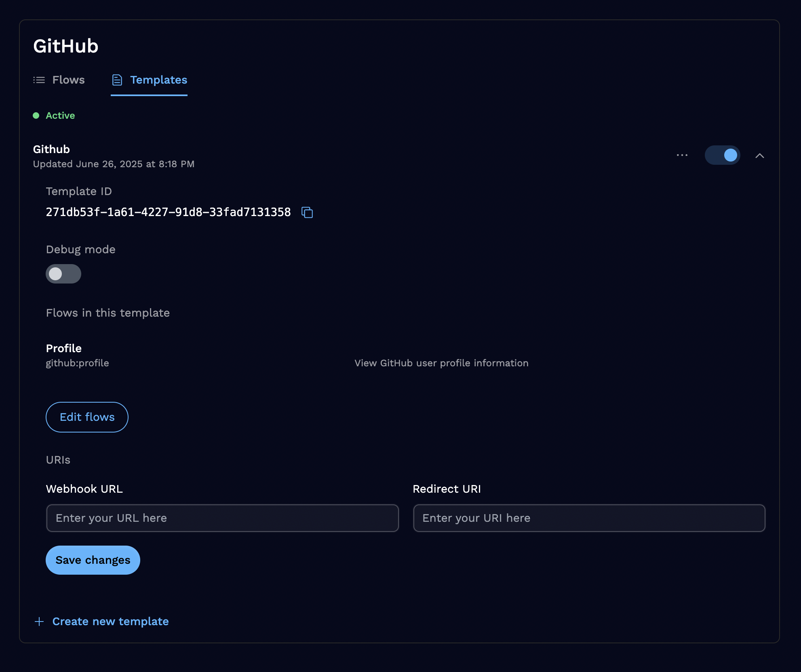Copy the Template ID using the copy icon
Image resolution: width=801 pixels, height=672 pixels.
(307, 212)
